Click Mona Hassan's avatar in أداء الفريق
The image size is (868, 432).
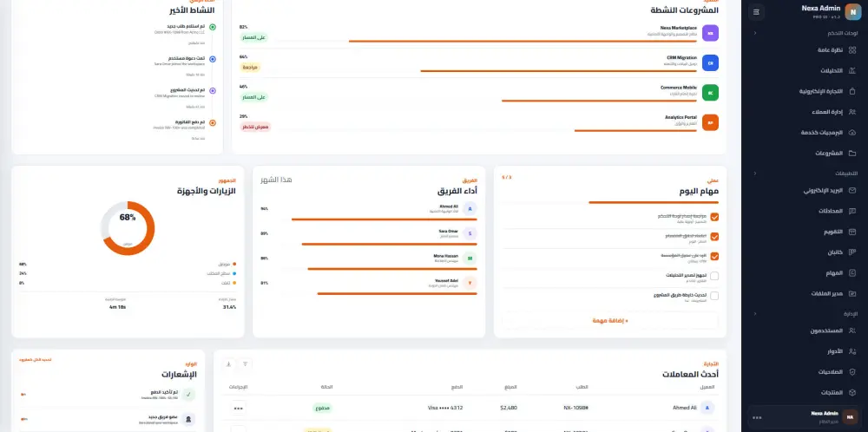coord(470,258)
